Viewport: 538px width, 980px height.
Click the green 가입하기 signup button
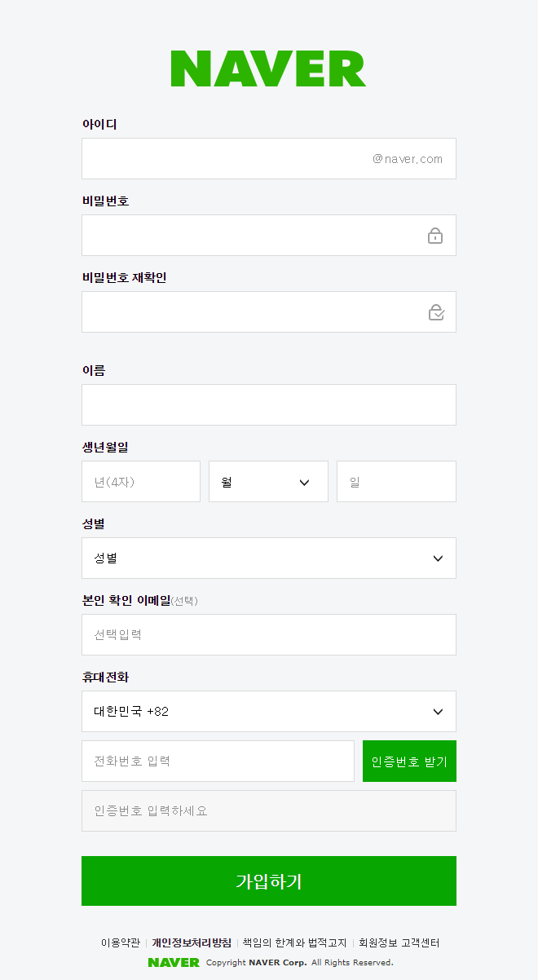point(268,881)
